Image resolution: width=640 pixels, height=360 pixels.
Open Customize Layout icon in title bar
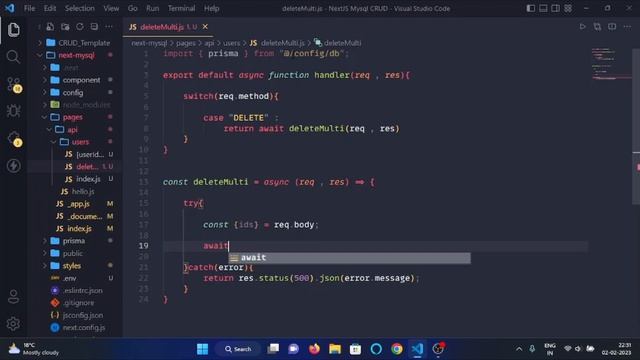click(x=568, y=8)
